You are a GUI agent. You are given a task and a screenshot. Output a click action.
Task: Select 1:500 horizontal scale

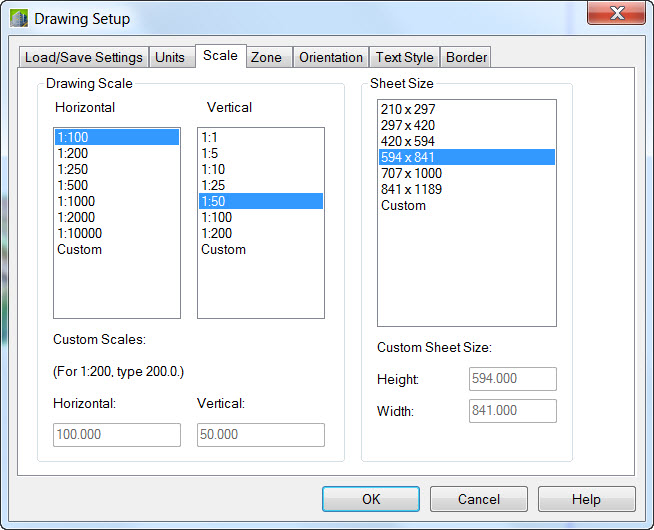click(73, 185)
